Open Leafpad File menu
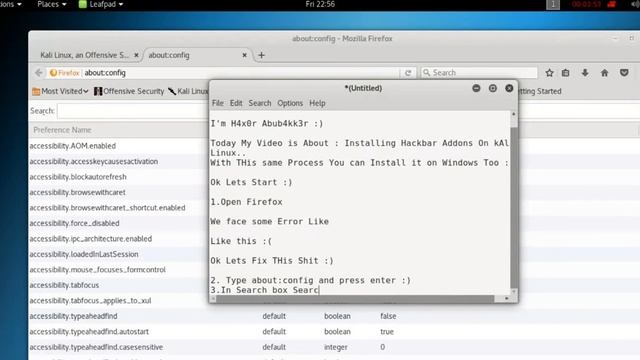640x360 pixels. 218,103
